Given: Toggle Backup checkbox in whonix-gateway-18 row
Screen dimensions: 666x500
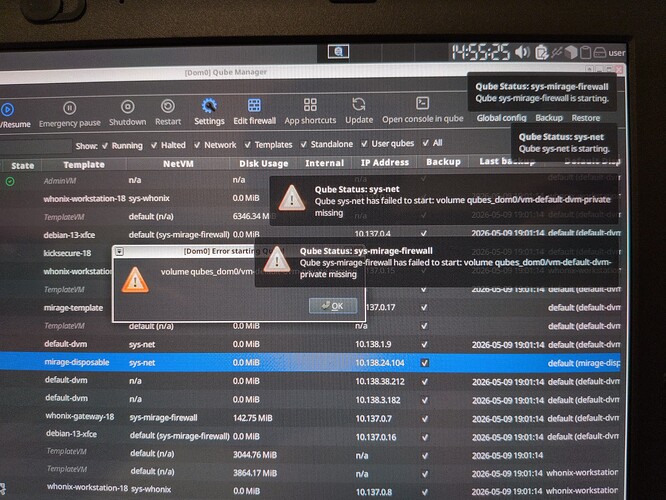Looking at the screenshot, I should tap(424, 418).
